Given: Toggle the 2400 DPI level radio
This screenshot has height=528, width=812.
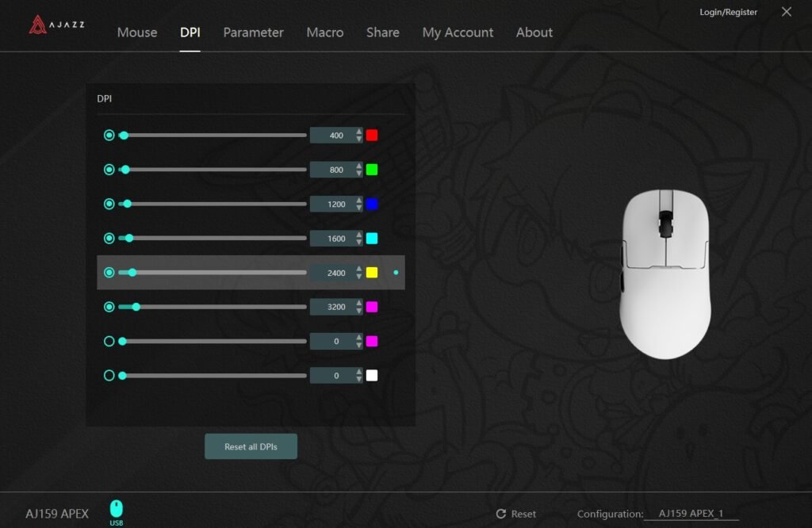Looking at the screenshot, I should click(x=109, y=272).
